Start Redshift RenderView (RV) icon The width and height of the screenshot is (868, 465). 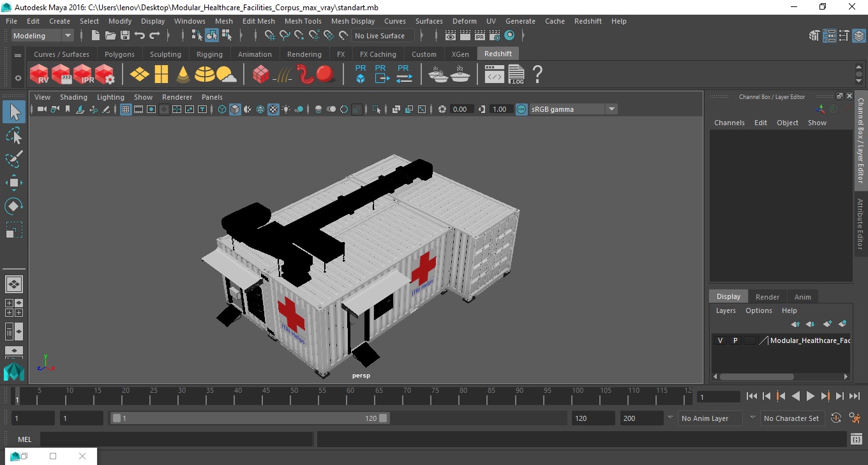(x=40, y=74)
